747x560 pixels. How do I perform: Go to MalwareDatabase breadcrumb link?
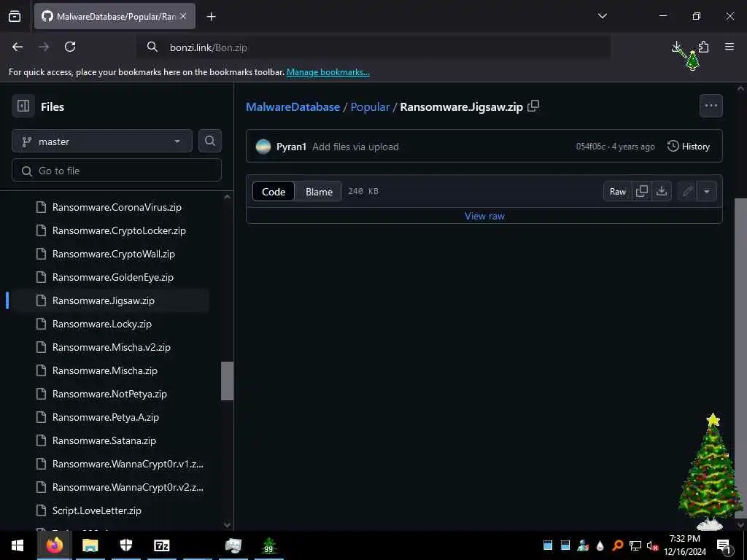(x=293, y=106)
